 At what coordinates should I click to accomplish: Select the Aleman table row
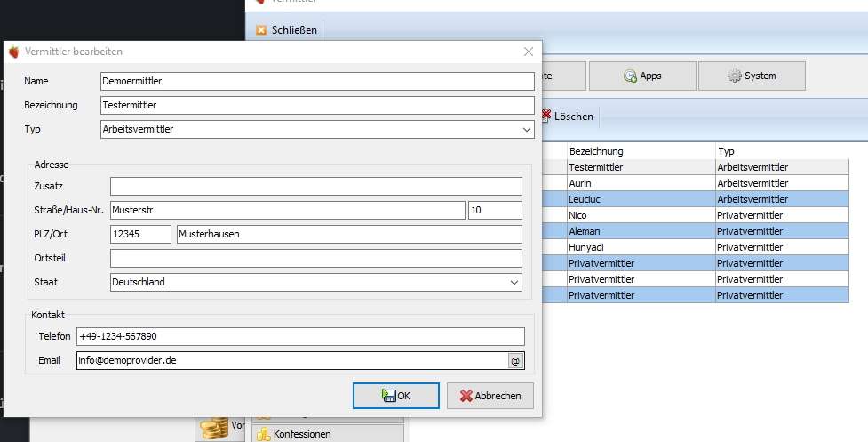tap(696, 231)
